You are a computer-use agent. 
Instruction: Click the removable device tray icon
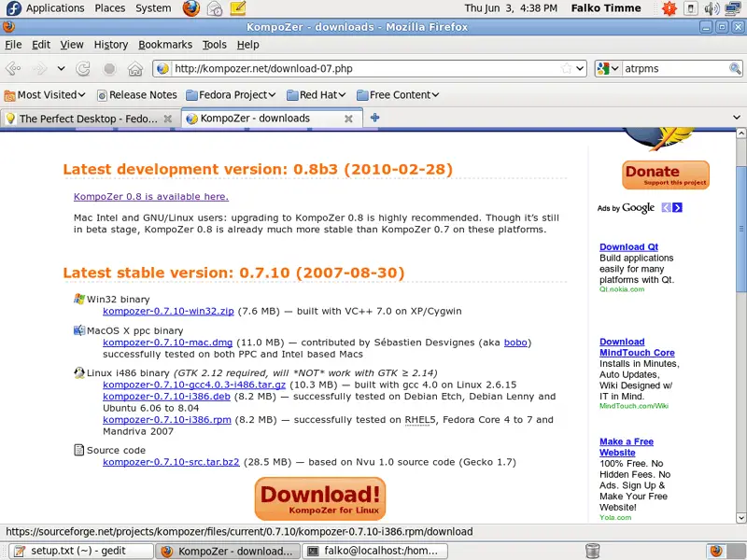coord(691,8)
